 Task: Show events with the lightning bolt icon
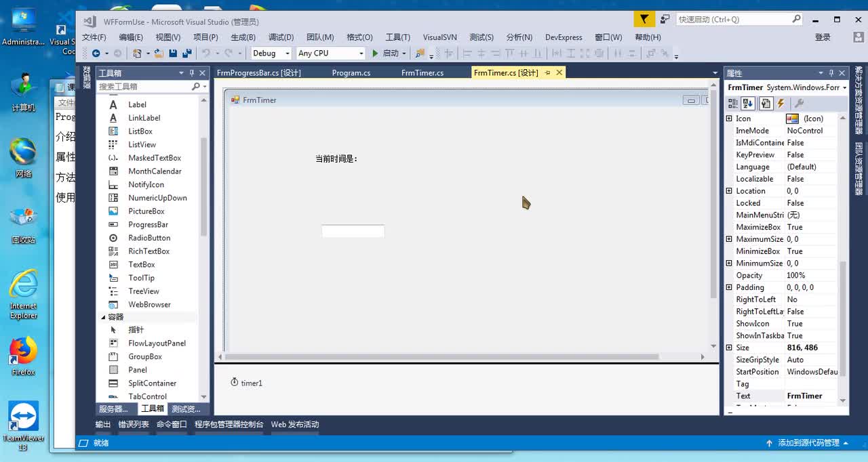point(781,103)
